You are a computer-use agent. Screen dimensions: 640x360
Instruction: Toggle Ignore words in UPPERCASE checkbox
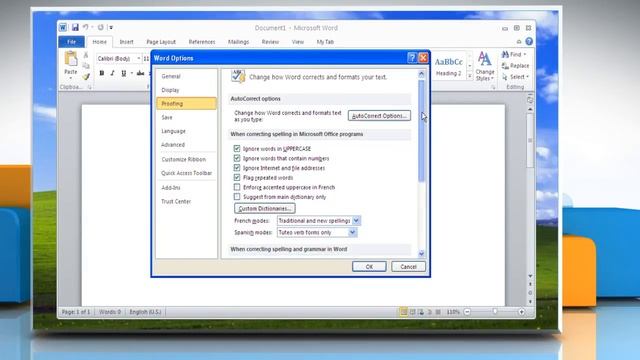tap(237, 149)
